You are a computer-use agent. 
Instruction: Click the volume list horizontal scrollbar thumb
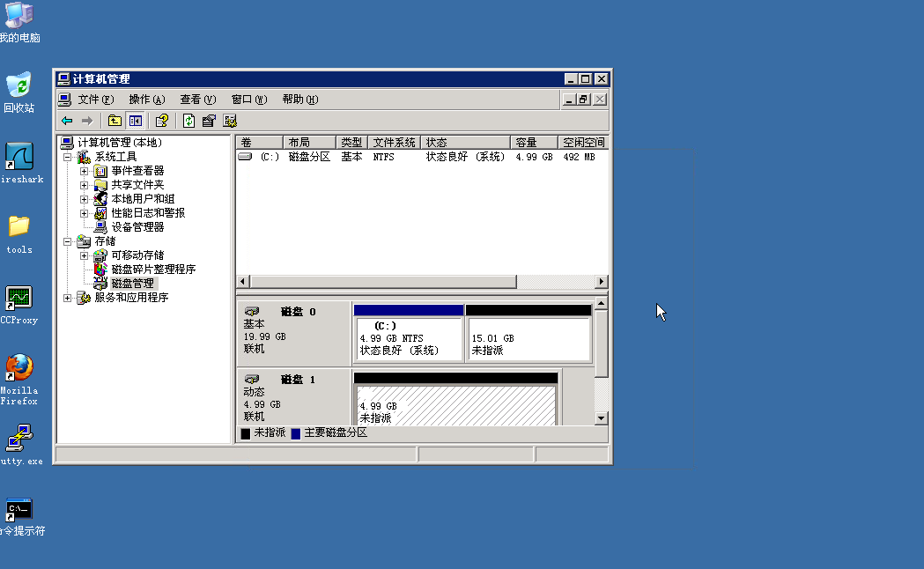383,282
